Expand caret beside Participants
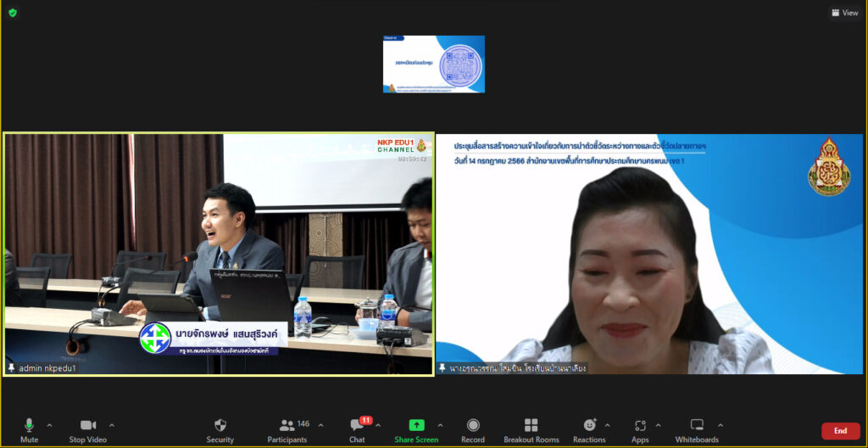Image resolution: width=868 pixels, height=448 pixels. coord(320,425)
